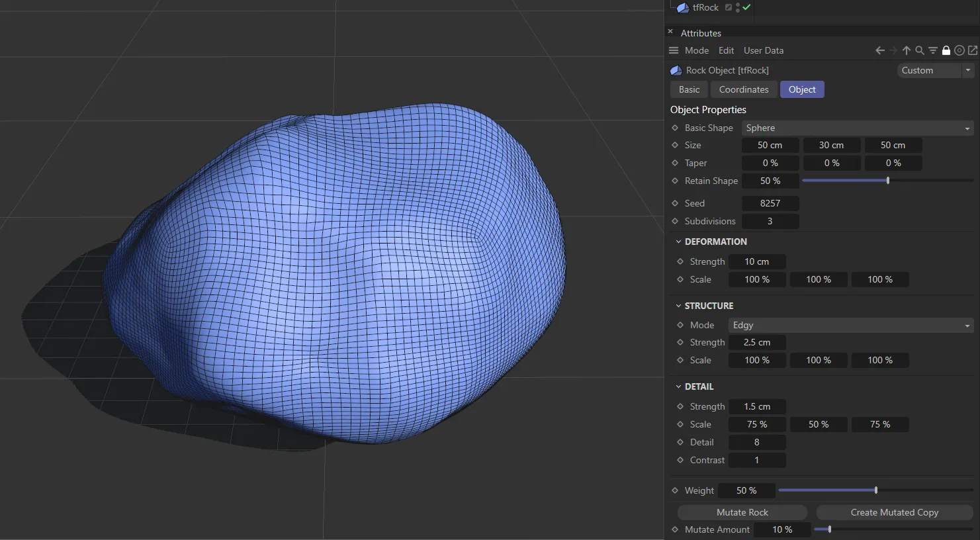This screenshot has height=540, width=980.
Task: Collapse the DEFORMATION section
Action: 678,242
